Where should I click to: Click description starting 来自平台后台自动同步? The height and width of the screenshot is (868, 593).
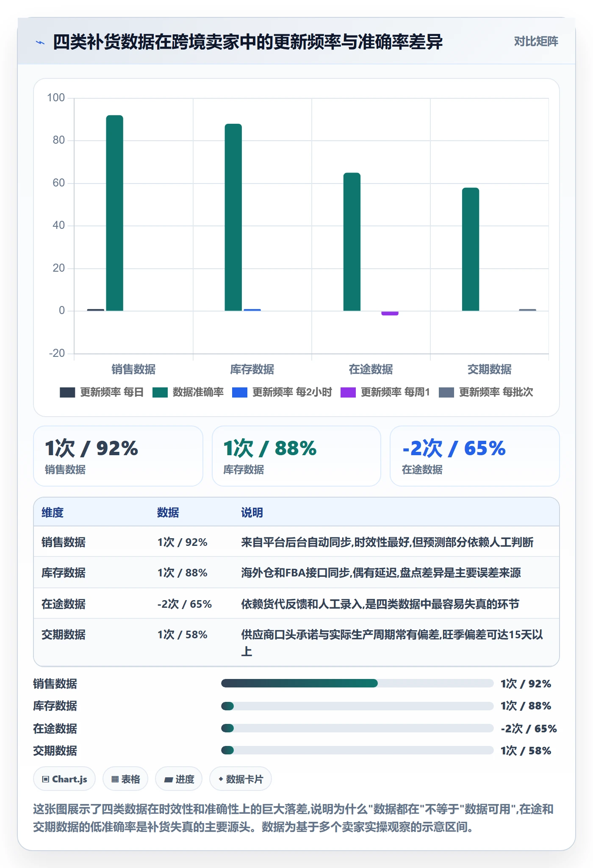pyautogui.click(x=387, y=542)
